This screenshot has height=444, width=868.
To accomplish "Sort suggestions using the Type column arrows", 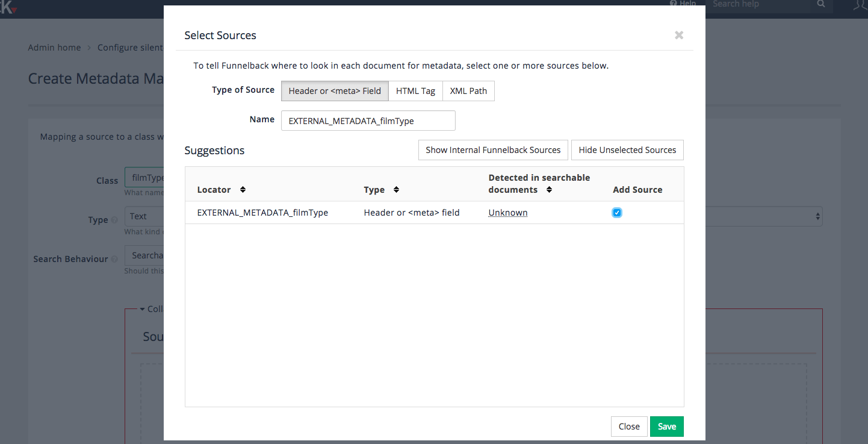I will 397,189.
